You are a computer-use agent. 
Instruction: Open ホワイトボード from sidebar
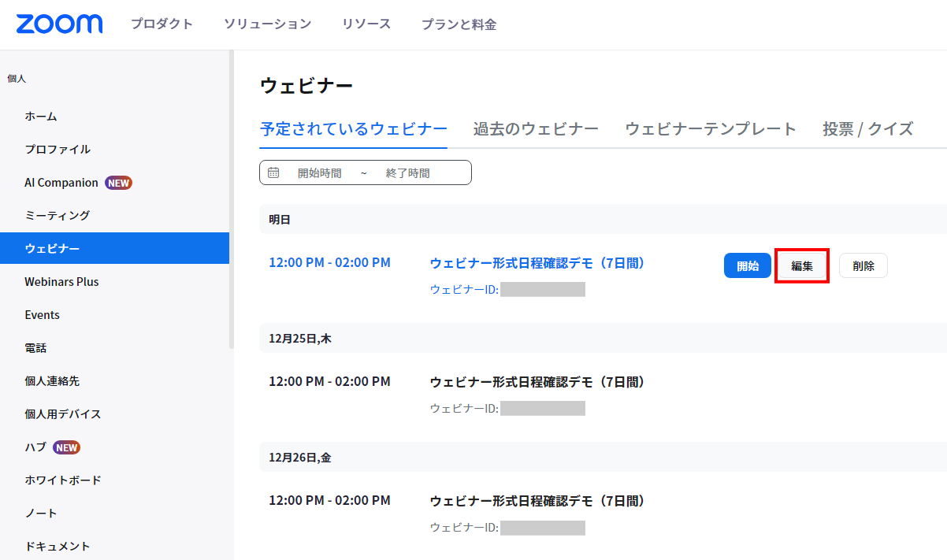click(x=63, y=480)
